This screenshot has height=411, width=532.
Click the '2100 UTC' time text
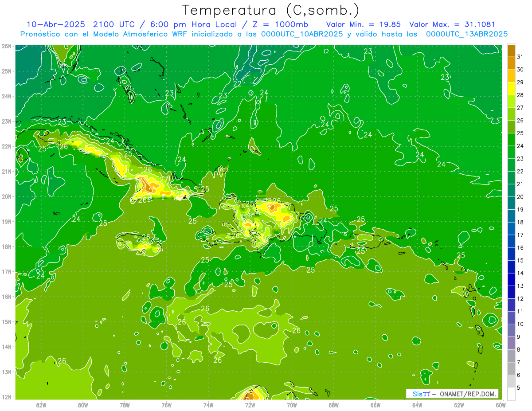pyautogui.click(x=114, y=24)
